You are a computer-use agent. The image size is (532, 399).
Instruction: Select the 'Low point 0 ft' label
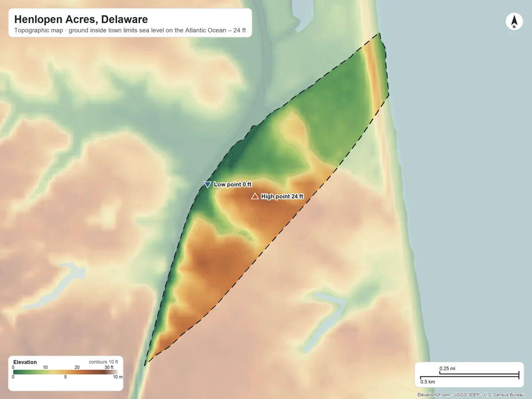(x=233, y=184)
